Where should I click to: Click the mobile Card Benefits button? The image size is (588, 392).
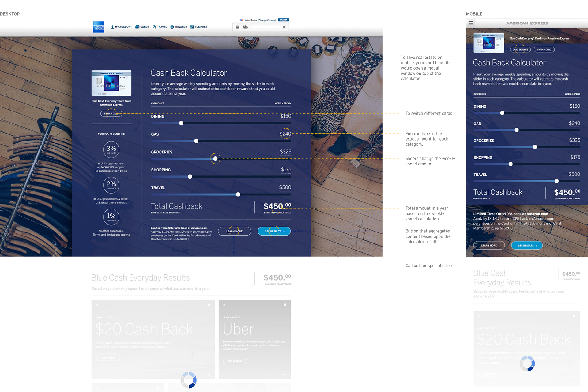click(x=520, y=50)
